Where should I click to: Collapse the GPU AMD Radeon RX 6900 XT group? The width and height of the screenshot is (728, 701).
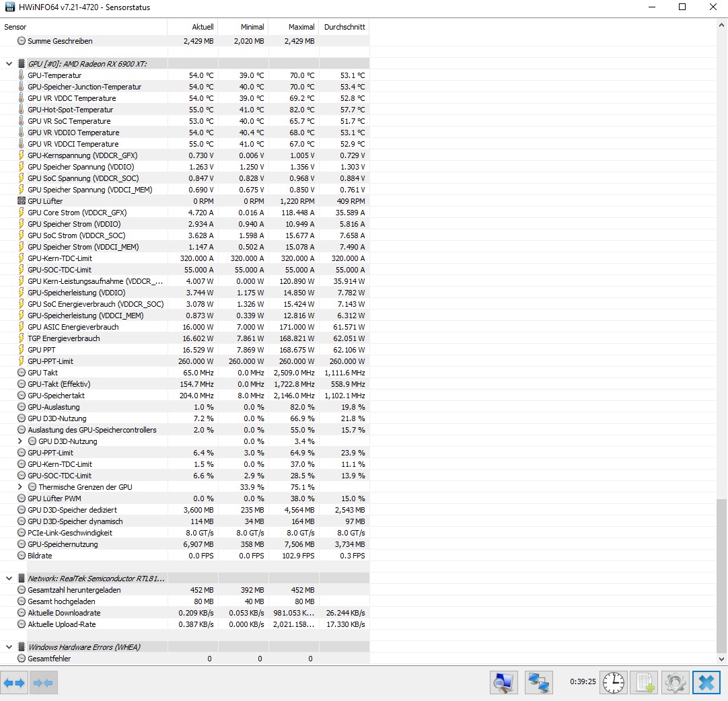click(9, 64)
